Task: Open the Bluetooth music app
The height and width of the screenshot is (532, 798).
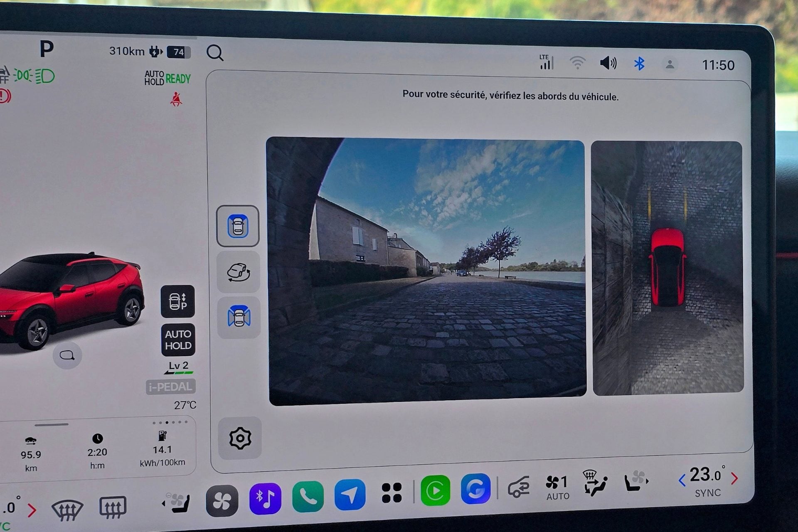Action: coord(265,498)
